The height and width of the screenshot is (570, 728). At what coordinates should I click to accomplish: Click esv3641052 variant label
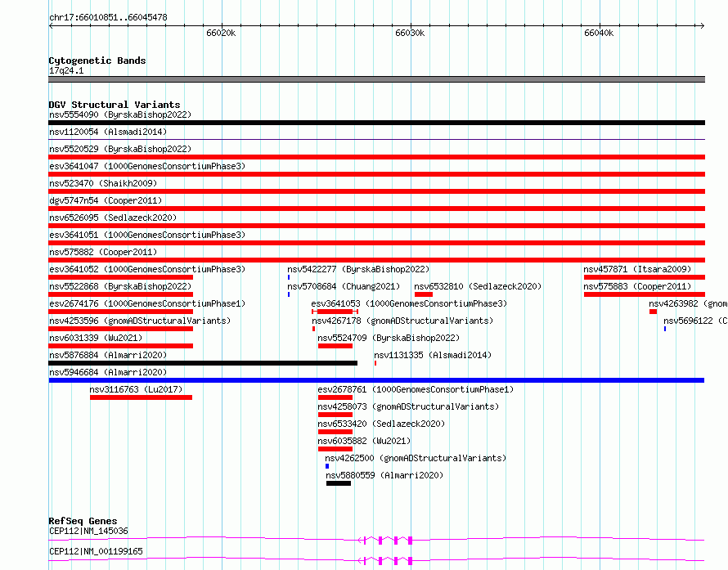click(147, 269)
